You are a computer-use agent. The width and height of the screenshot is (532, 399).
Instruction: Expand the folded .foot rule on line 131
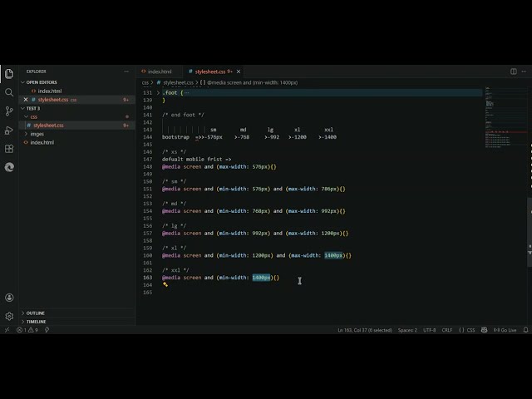tap(158, 92)
